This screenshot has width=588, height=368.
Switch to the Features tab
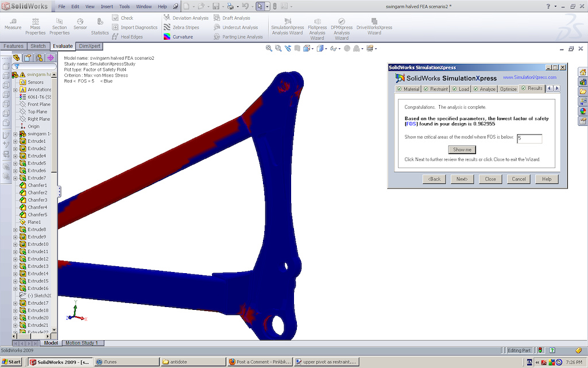(13, 46)
